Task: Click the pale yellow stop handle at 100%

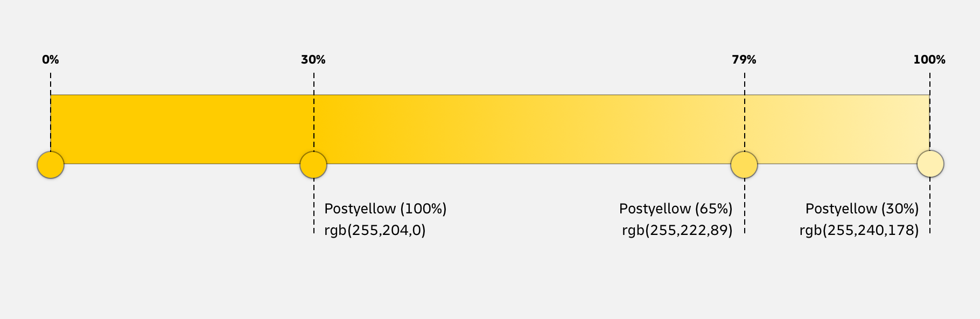Action: pyautogui.click(x=930, y=164)
